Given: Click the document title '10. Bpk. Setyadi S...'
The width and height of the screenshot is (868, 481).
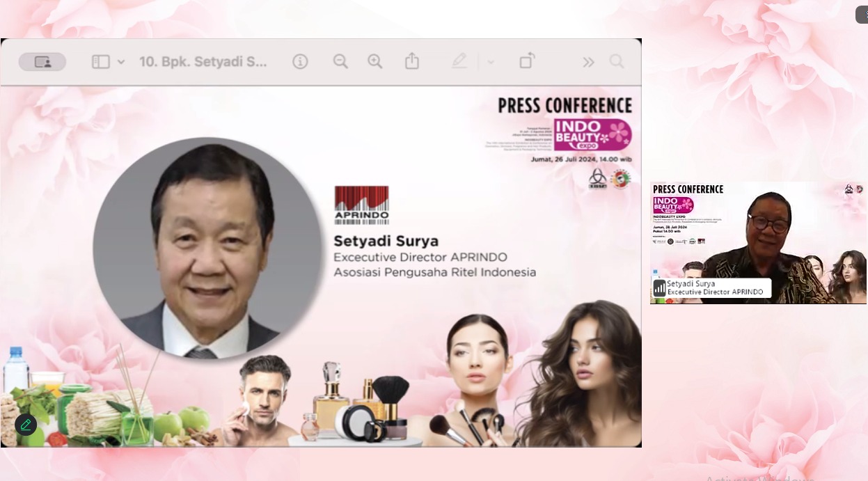Looking at the screenshot, I should [203, 62].
